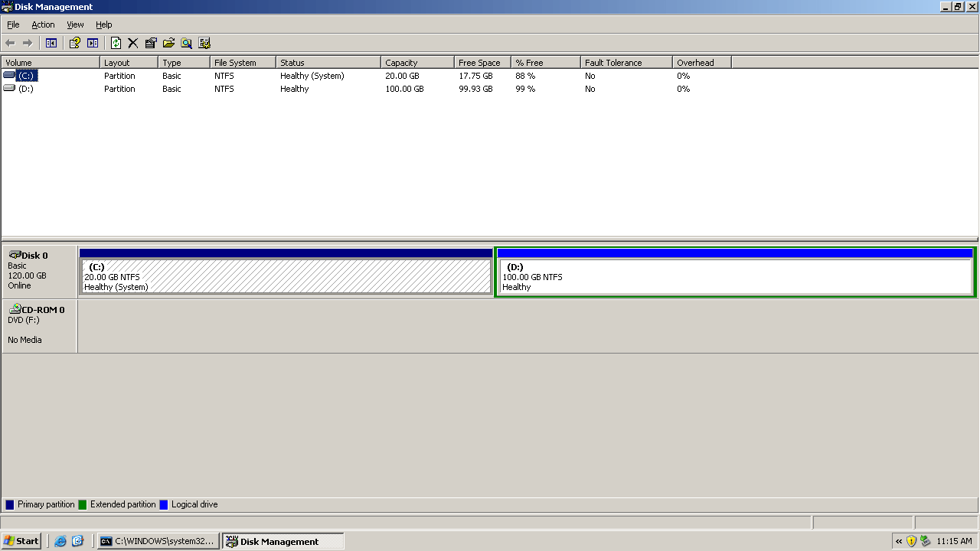Image resolution: width=980 pixels, height=551 pixels.
Task: Click the Show/Hide Action Pane icon
Action: pos(93,43)
